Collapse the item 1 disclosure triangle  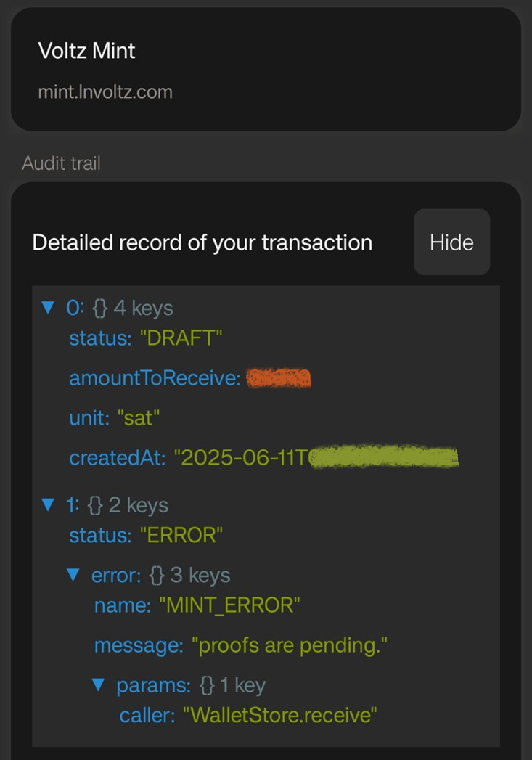point(48,504)
